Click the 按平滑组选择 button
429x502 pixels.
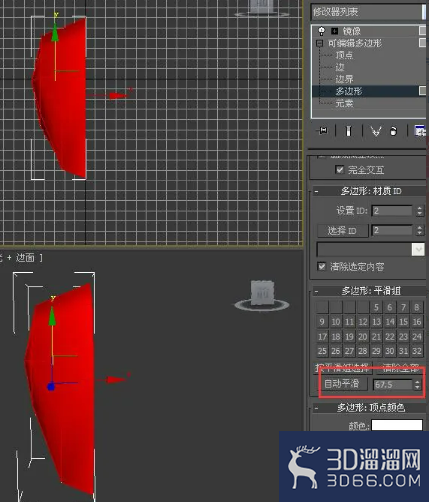(343, 368)
